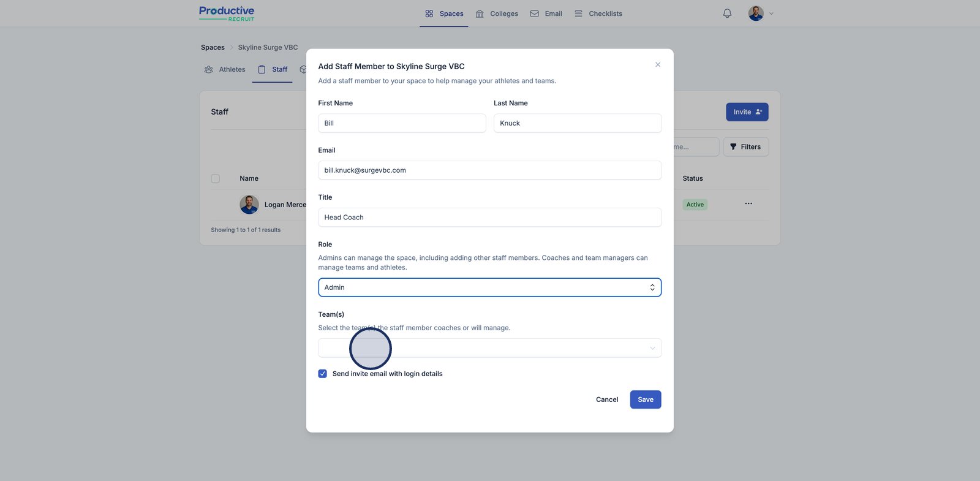Click the Productive Recruit logo

coord(227,13)
